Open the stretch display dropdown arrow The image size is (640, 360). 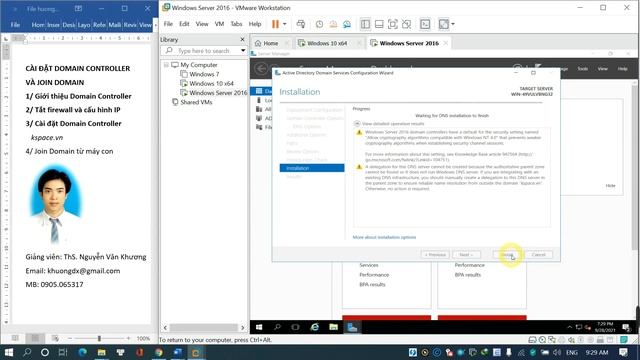[x=453, y=24]
